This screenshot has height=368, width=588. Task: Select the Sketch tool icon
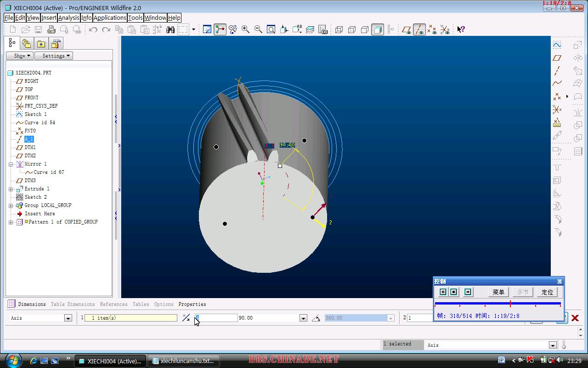pyautogui.click(x=557, y=45)
